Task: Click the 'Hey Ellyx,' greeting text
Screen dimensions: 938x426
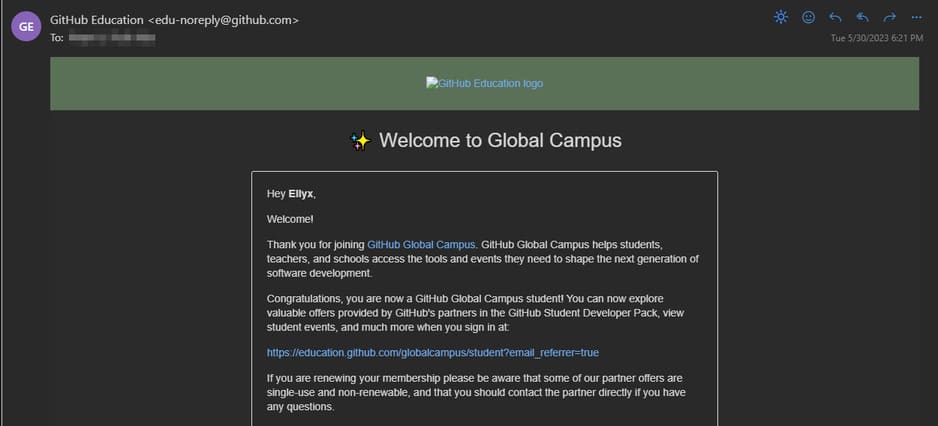Action: click(291, 194)
